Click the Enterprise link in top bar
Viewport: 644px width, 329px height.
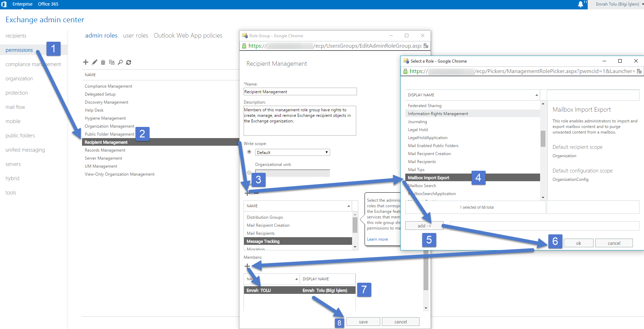[x=23, y=4]
